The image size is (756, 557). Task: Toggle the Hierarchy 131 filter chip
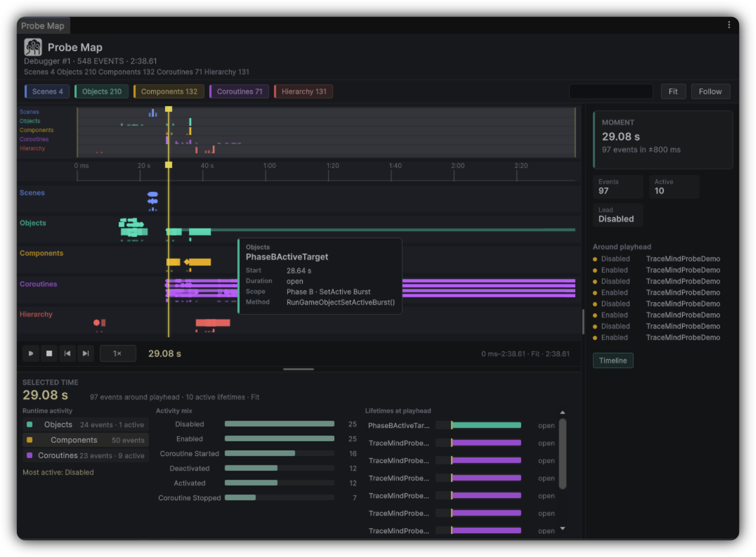[304, 91]
